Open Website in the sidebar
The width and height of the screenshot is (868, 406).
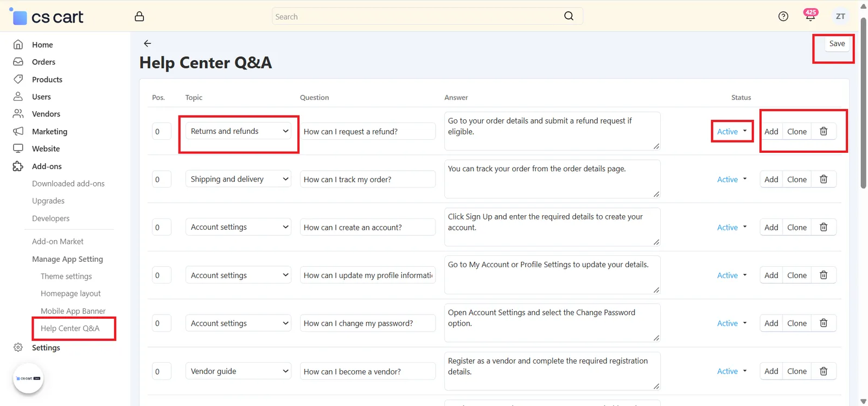coord(46,149)
